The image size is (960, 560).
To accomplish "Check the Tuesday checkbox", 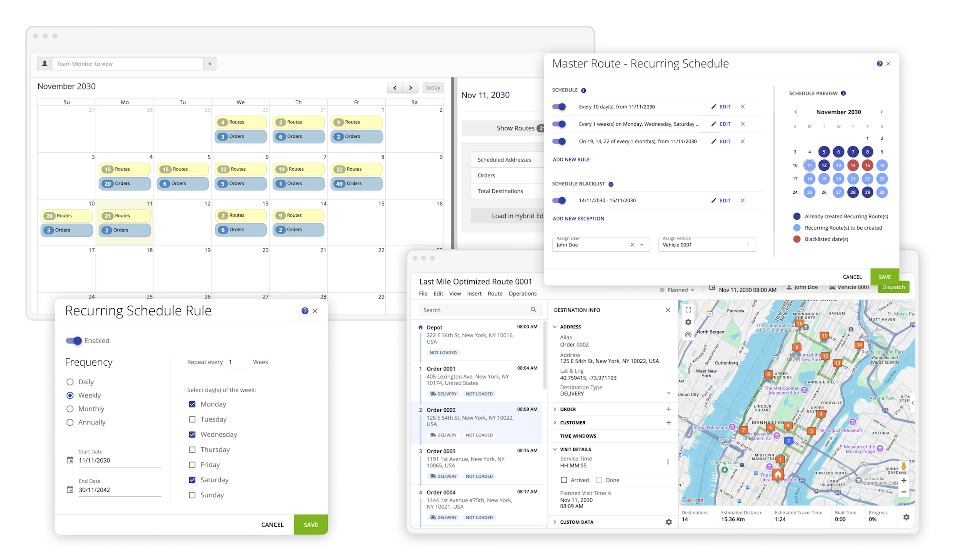I will 192,419.
